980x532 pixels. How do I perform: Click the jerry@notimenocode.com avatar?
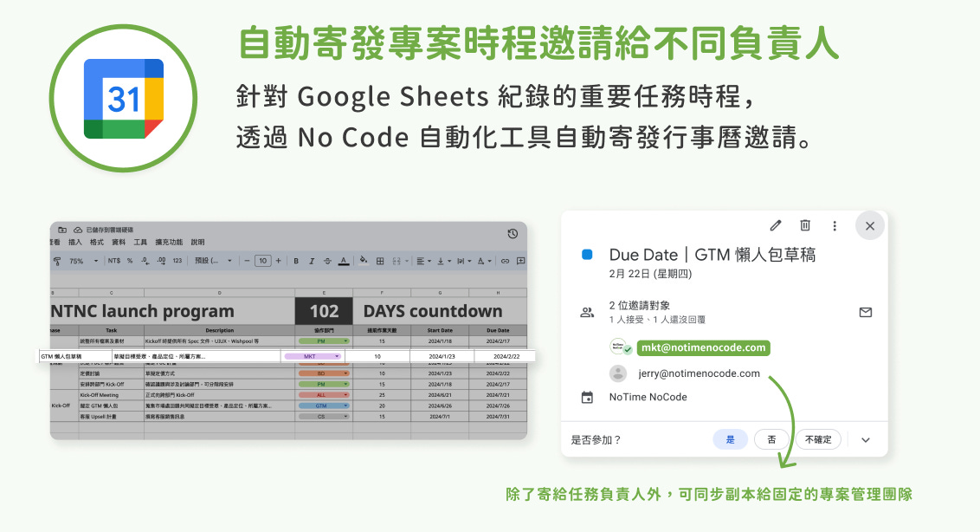[x=618, y=373]
